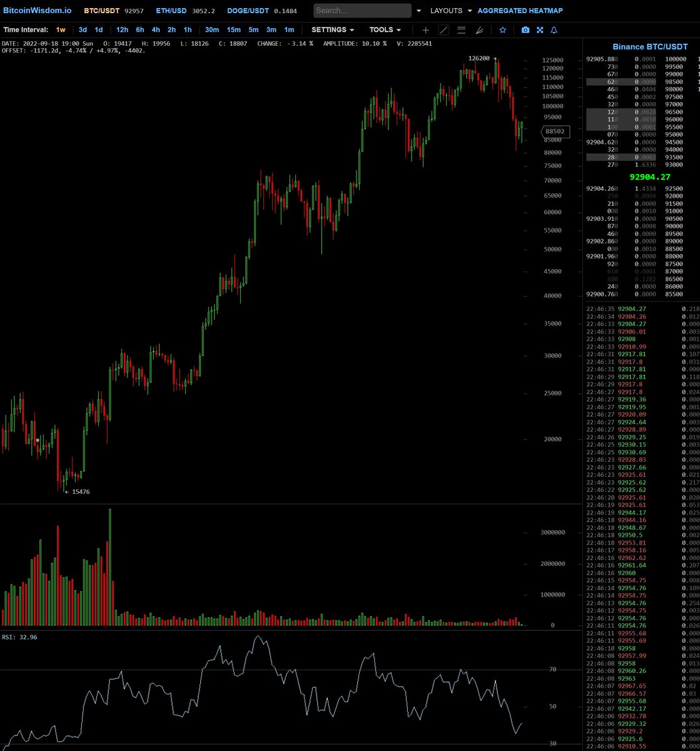
Task: Click the RSI: 32.96 indicator label
Action: click(x=19, y=637)
